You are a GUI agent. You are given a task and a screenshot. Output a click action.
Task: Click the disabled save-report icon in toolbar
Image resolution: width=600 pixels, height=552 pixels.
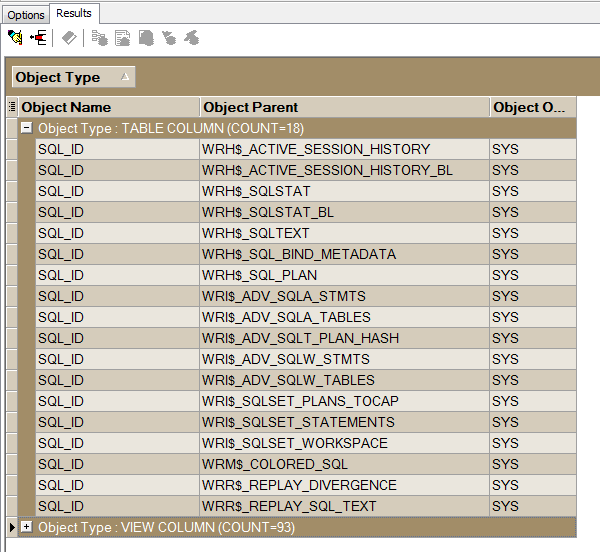point(122,38)
